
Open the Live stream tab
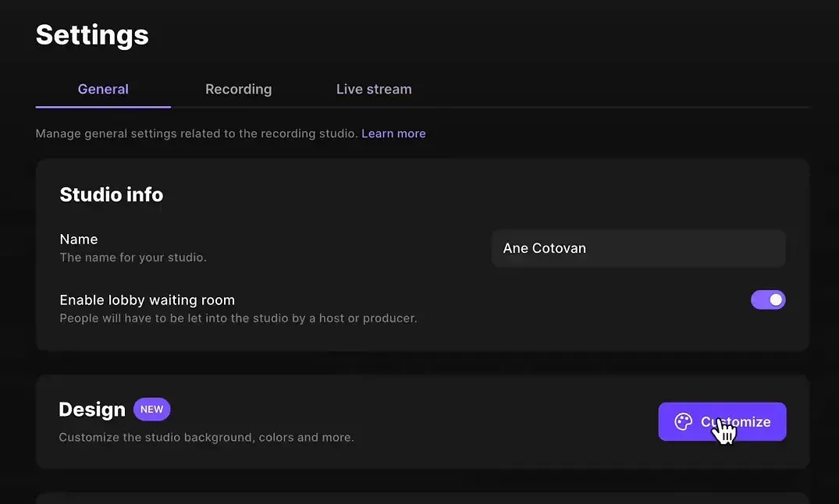click(x=373, y=89)
